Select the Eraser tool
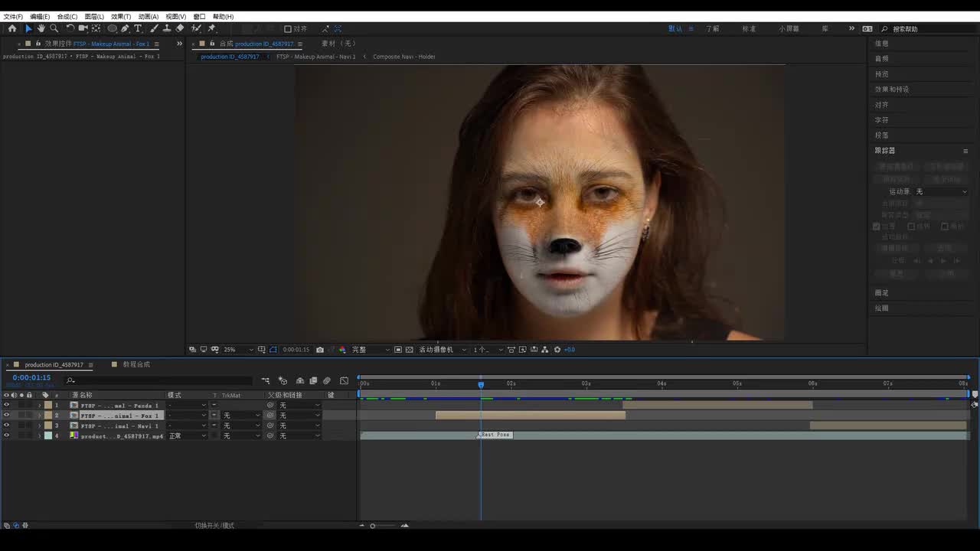This screenshot has width=980, height=551. point(180,28)
